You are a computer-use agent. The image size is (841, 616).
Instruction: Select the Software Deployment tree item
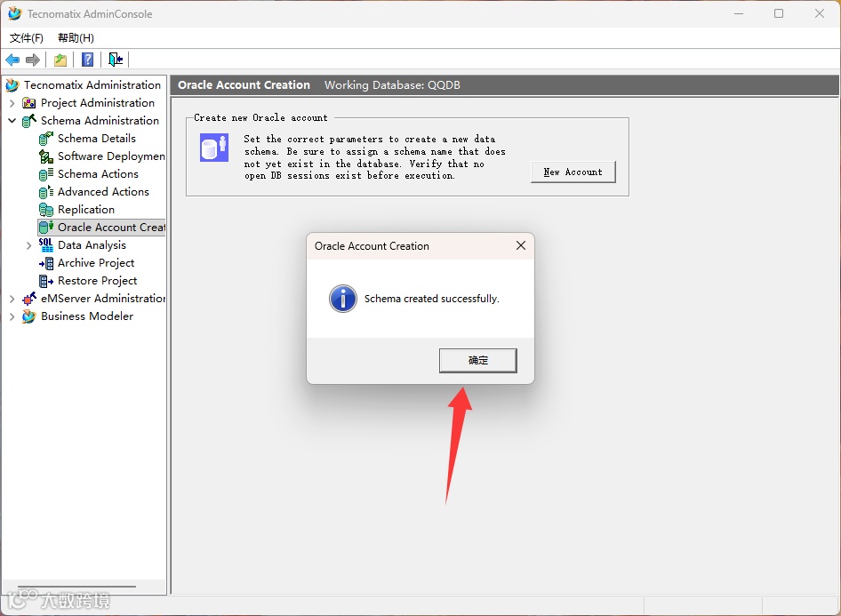coord(111,156)
